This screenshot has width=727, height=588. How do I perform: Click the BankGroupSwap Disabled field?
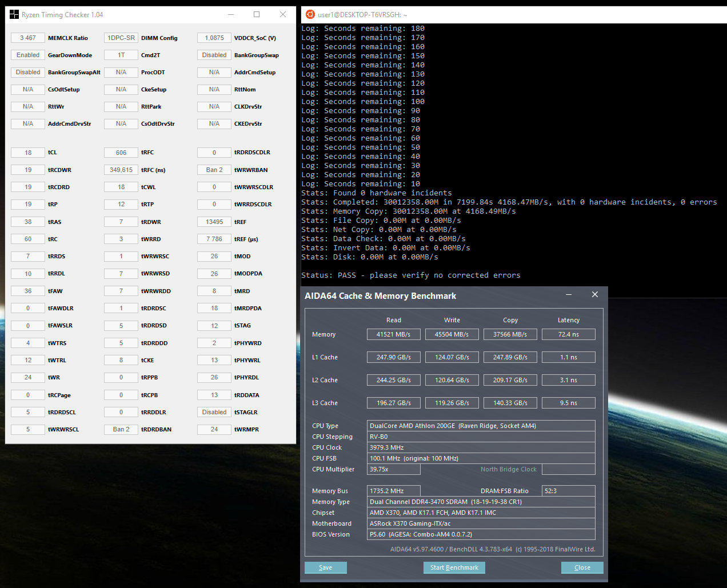(214, 55)
